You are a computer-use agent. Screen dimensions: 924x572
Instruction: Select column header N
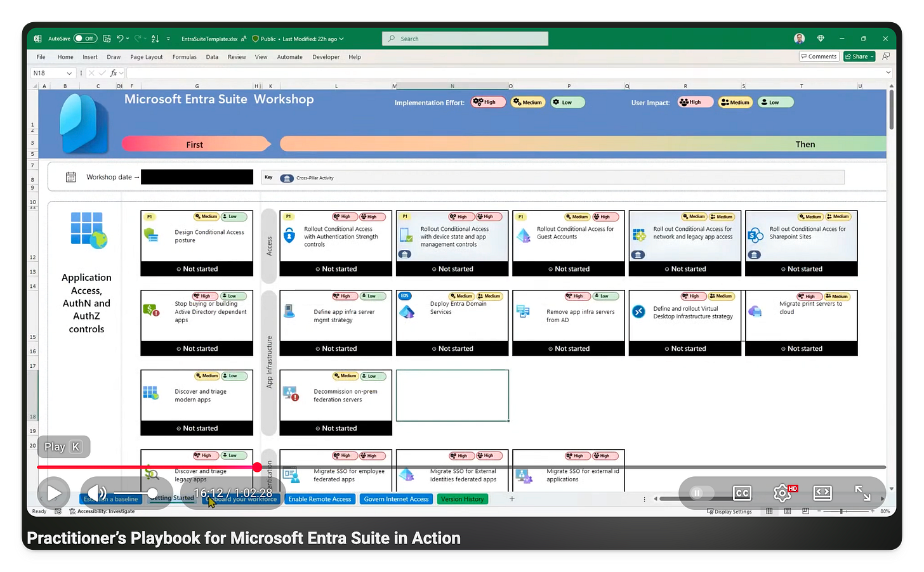click(452, 86)
